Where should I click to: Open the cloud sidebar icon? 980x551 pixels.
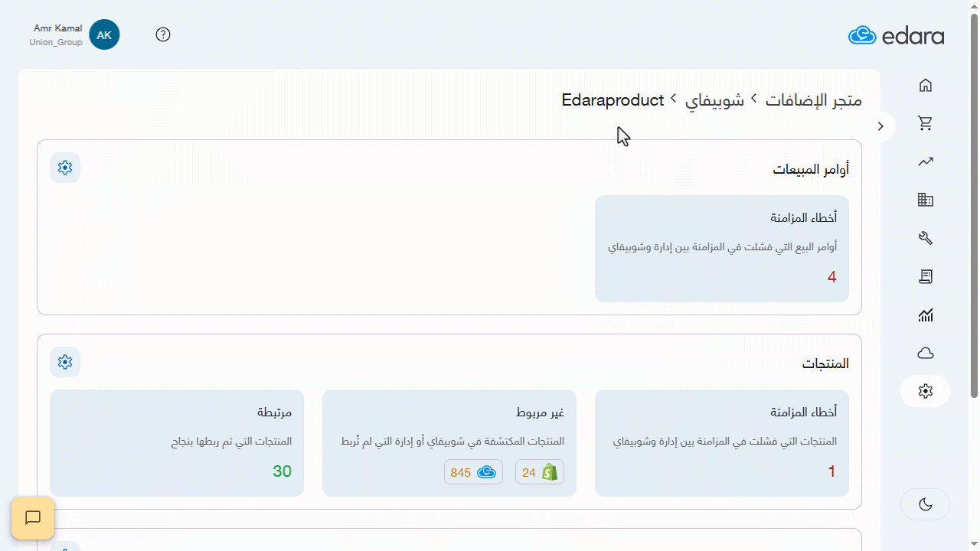[x=926, y=353]
